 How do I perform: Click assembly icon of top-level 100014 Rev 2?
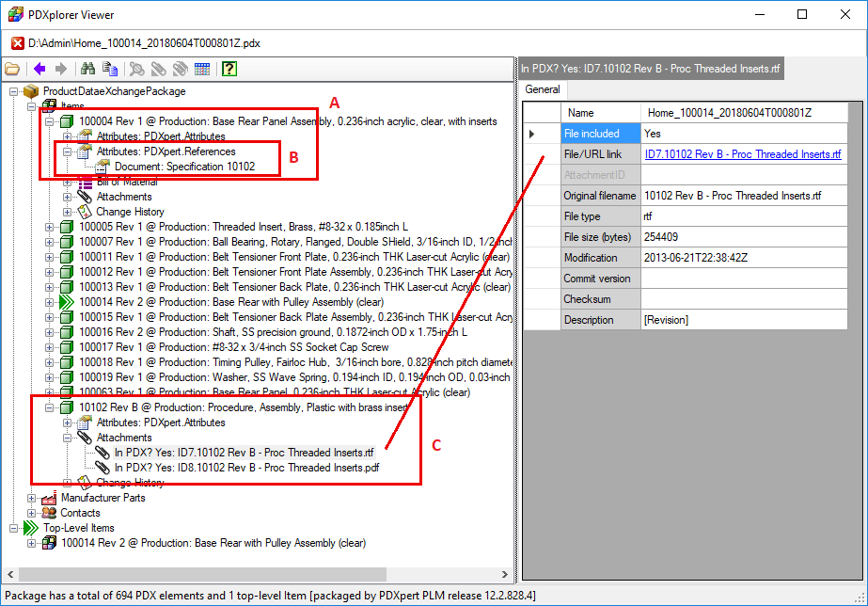[49, 542]
